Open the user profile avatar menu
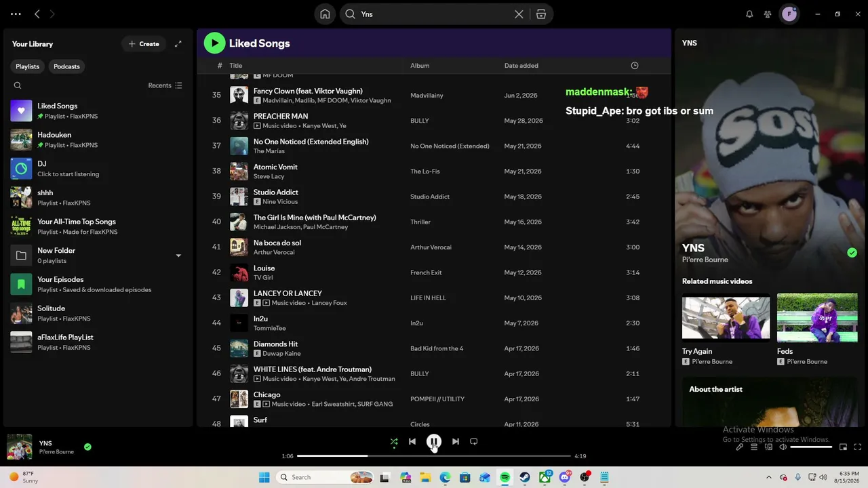The width and height of the screenshot is (868, 488). 789,14
